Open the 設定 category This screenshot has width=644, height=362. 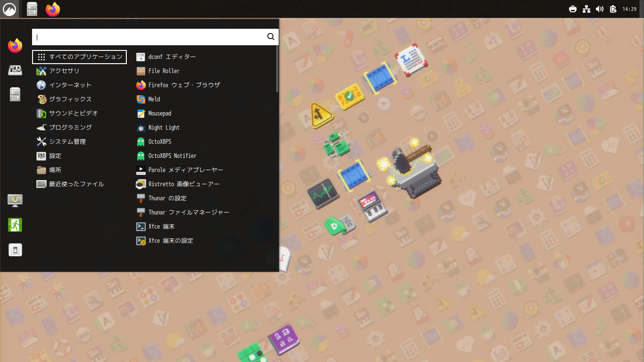pos(79,156)
